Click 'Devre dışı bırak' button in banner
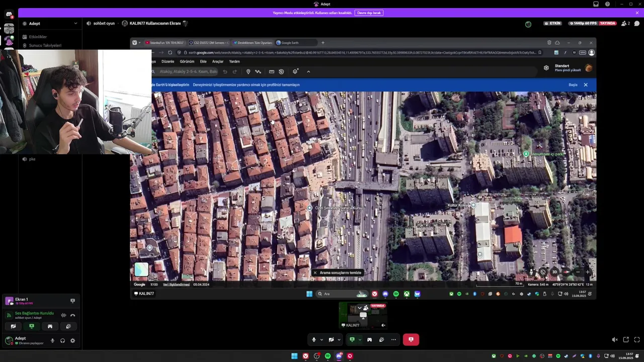The height and width of the screenshot is (362, 644). pos(368,13)
